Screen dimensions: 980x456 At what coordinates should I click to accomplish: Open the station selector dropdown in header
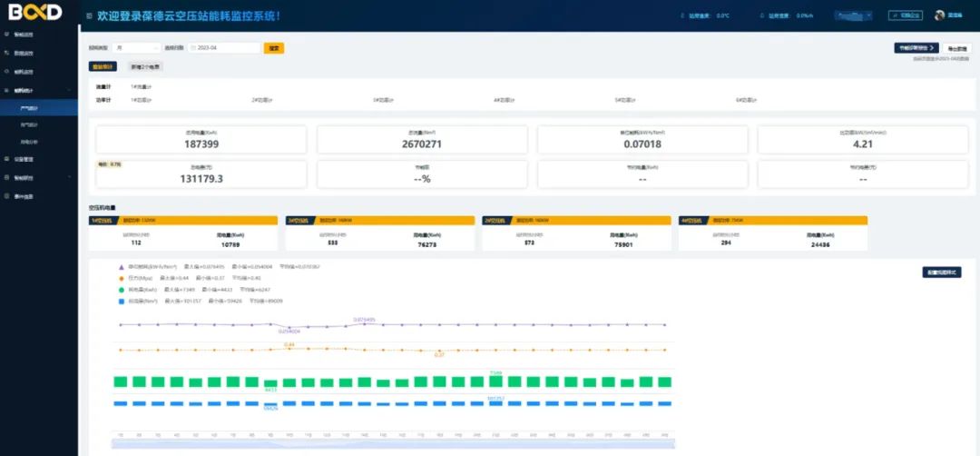(x=853, y=15)
